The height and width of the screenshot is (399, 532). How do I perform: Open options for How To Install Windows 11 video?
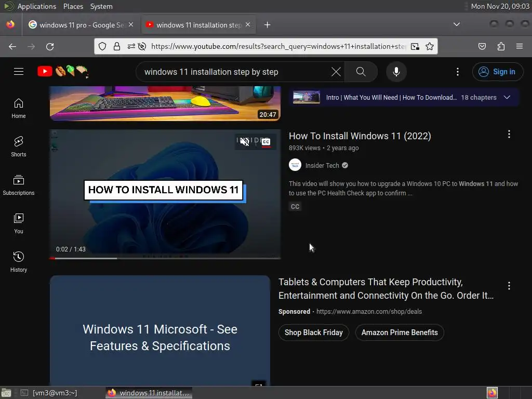[x=509, y=135]
